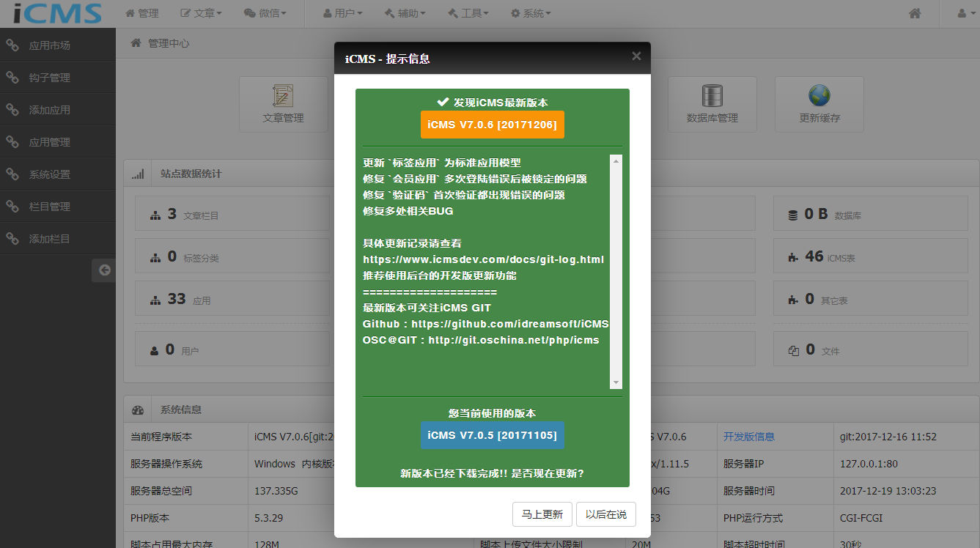The width and height of the screenshot is (980, 548).
Task: Click scroll-up arrow in update notes
Action: (x=616, y=160)
